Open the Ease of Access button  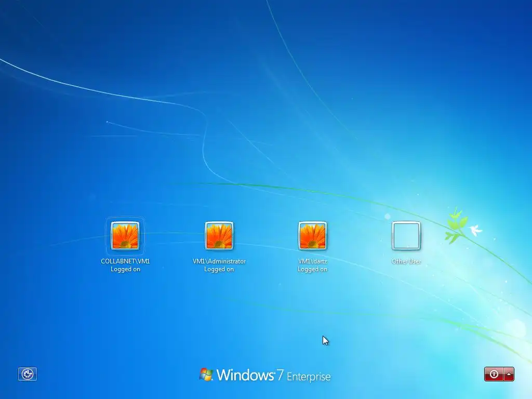click(x=28, y=374)
